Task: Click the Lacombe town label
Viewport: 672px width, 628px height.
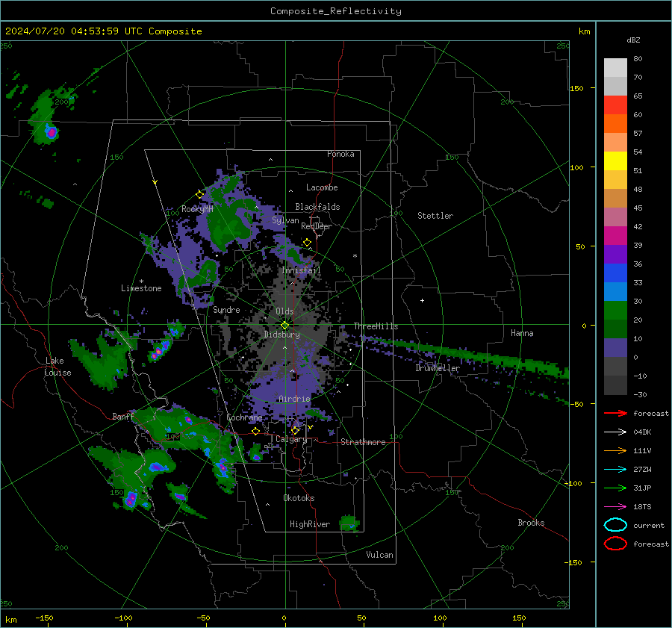Action: (x=322, y=187)
